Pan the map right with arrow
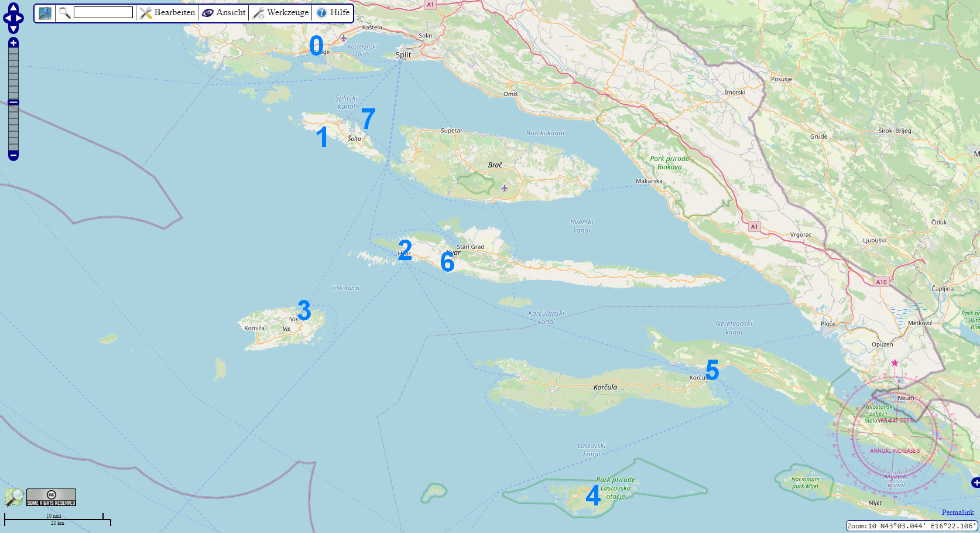980x533 pixels. [x=20, y=18]
